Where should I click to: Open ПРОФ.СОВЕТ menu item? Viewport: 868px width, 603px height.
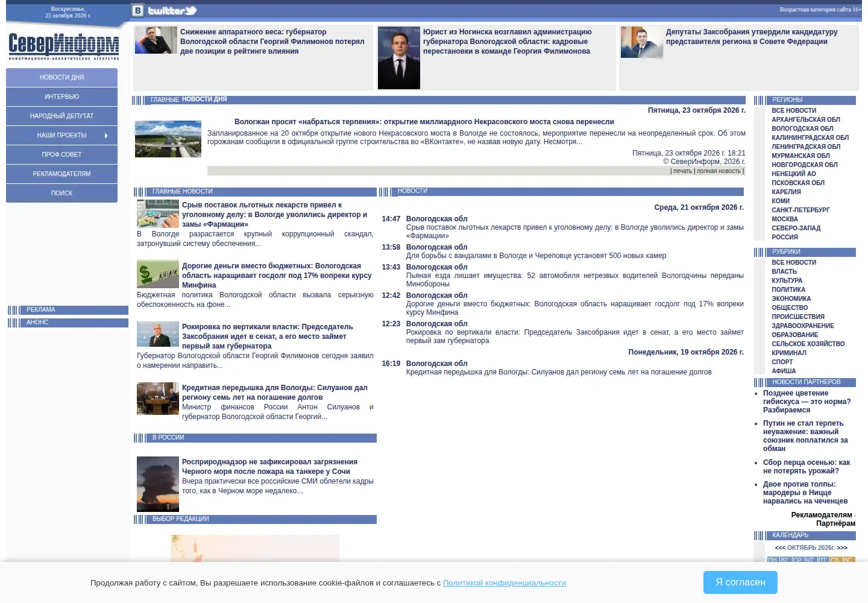point(61,154)
